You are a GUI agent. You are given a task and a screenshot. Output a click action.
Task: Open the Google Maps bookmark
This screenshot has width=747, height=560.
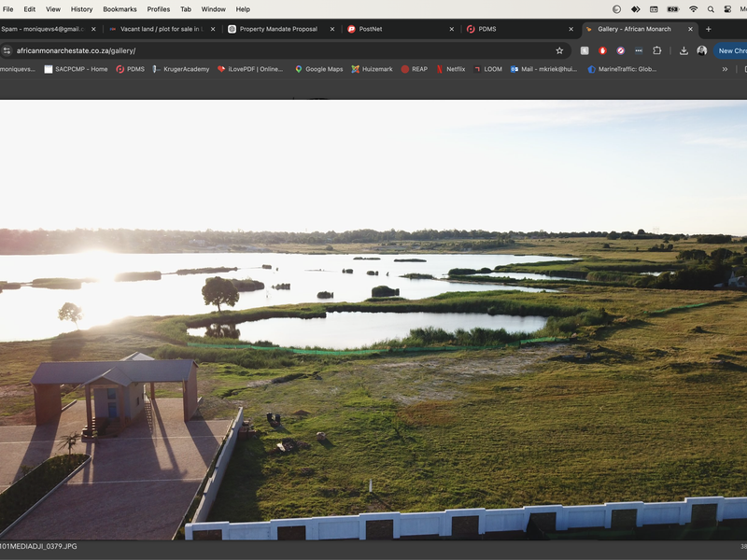pyautogui.click(x=318, y=69)
